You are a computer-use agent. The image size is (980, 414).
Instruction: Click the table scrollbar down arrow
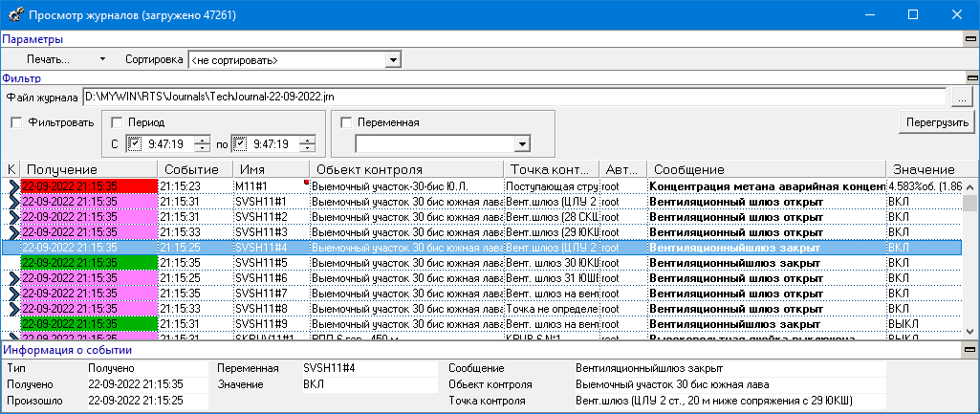970,330
